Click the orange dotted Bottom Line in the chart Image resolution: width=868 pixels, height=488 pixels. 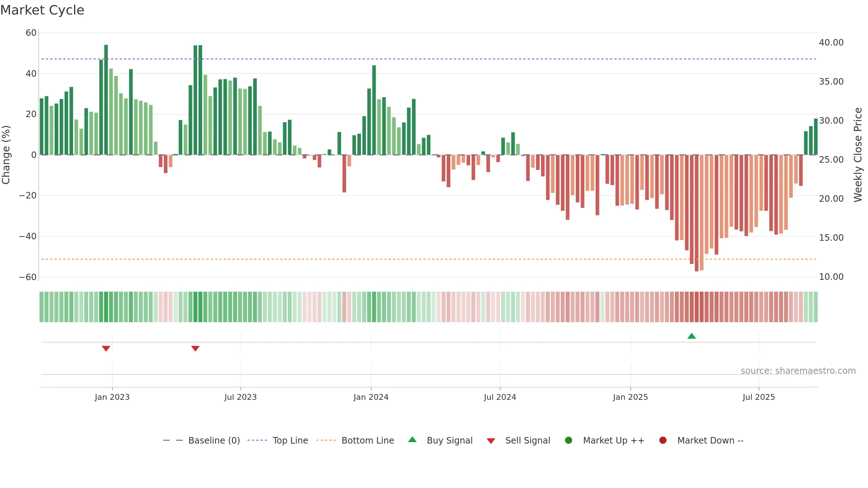click(429, 259)
